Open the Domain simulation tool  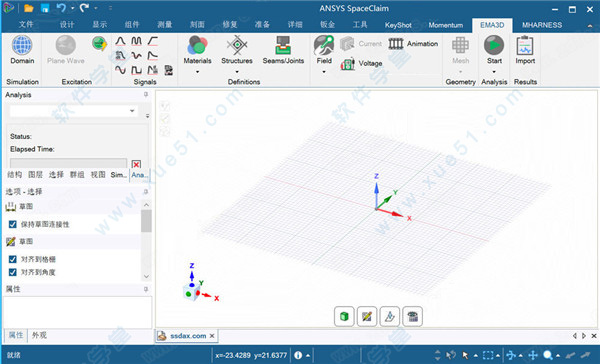[x=22, y=50]
